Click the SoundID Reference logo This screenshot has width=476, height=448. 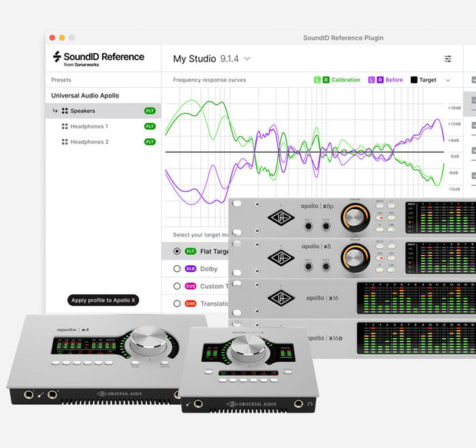98,58
